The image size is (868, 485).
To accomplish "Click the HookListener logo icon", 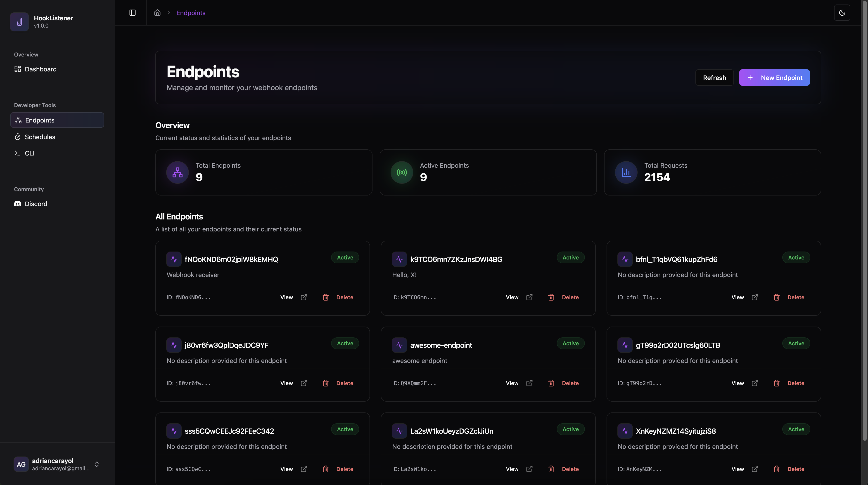I will tap(19, 22).
